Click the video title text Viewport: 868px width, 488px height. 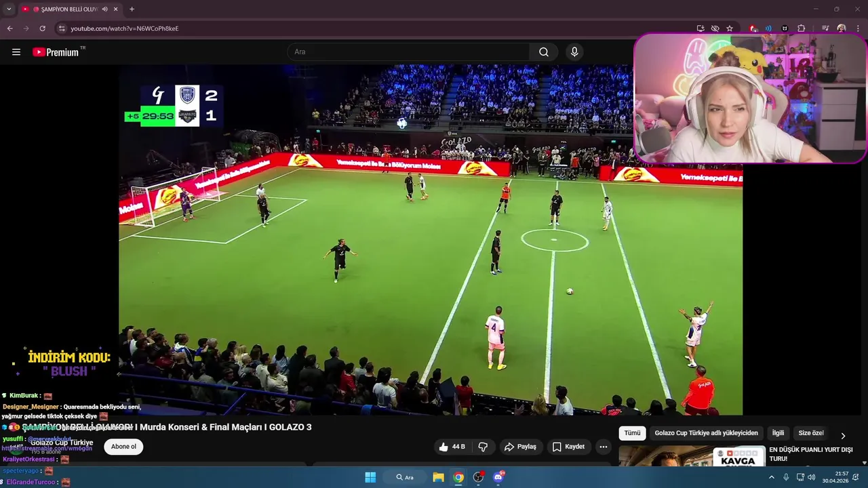click(167, 427)
